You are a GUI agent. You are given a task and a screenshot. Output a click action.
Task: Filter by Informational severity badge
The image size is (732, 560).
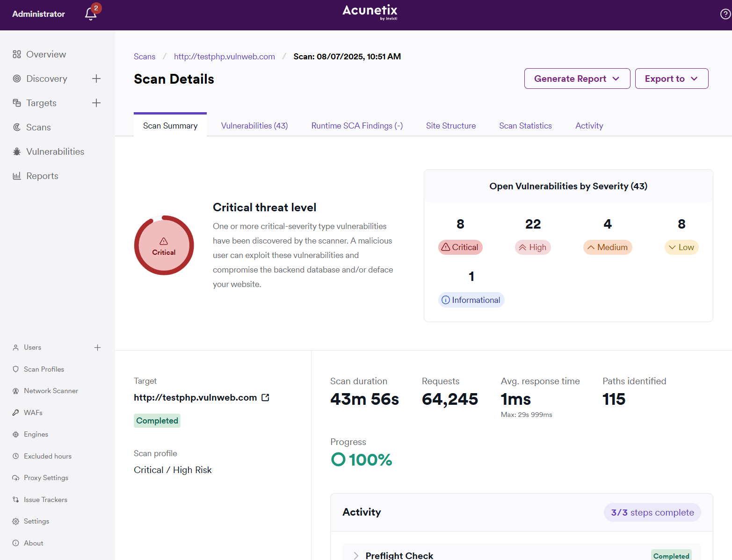click(471, 300)
